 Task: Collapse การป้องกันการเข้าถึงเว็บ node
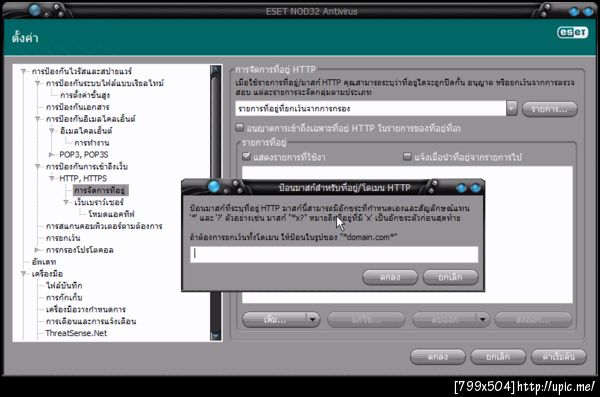[x=38, y=167]
